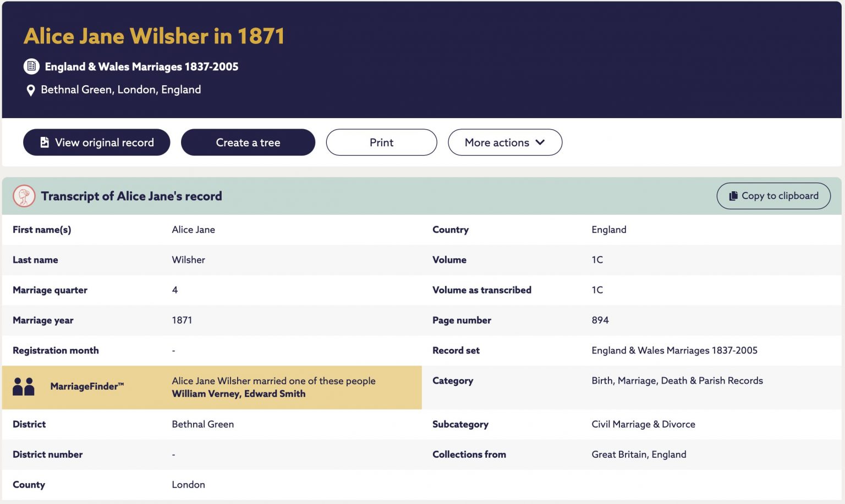The width and height of the screenshot is (845, 504).
Task: Click England & Wales Marriages 1837-2005 header link
Action: [141, 67]
